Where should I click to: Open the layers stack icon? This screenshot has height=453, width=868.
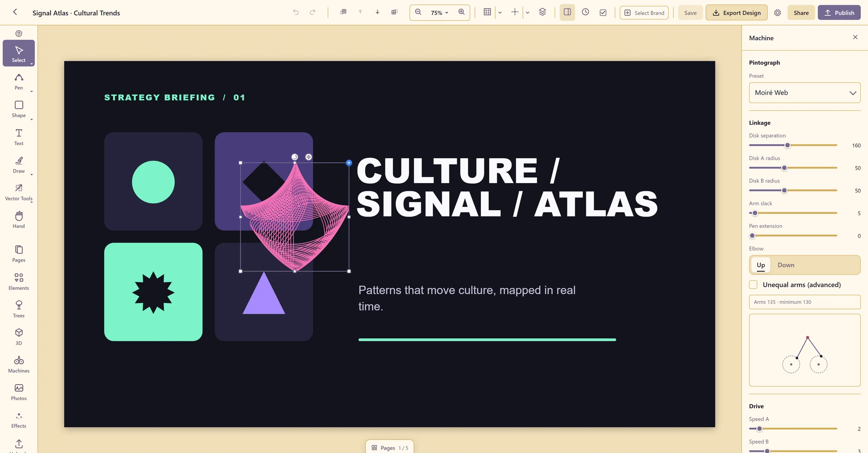[542, 12]
